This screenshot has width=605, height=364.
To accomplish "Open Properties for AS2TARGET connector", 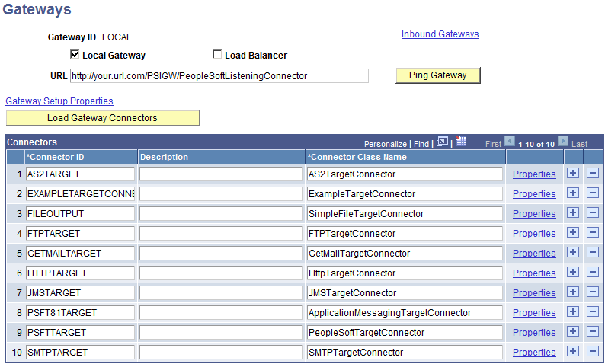I will tap(534, 174).
